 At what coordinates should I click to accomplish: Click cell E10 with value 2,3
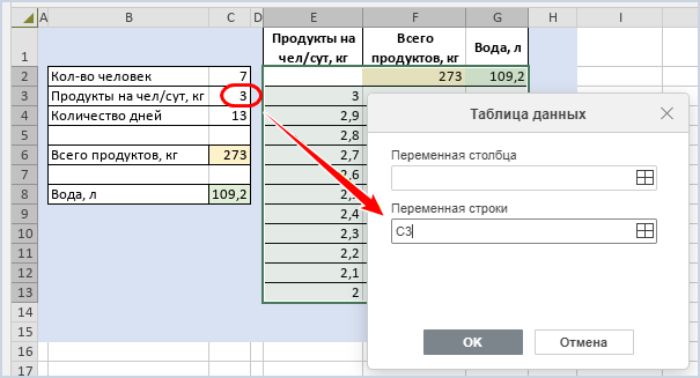pos(313,233)
